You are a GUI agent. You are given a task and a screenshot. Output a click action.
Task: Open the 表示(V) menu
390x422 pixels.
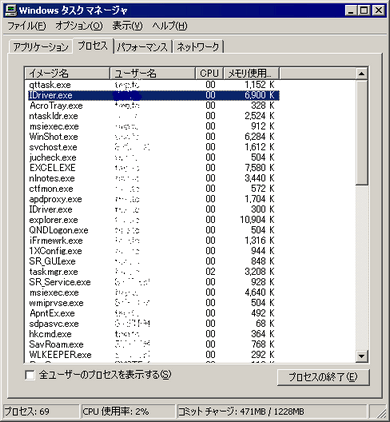coord(127,26)
